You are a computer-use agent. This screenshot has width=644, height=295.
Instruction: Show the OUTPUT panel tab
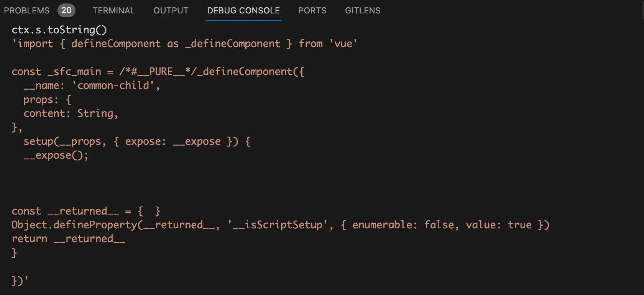[x=171, y=10]
